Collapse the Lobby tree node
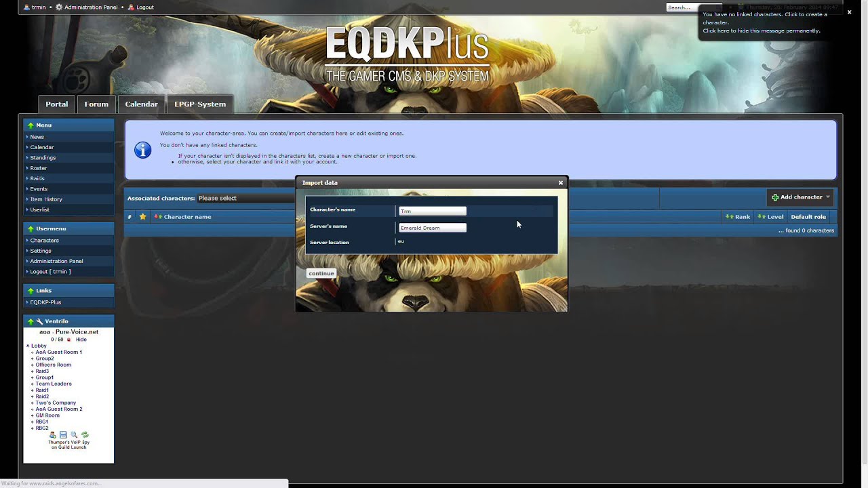Screen dimensions: 868x488 click(x=28, y=346)
